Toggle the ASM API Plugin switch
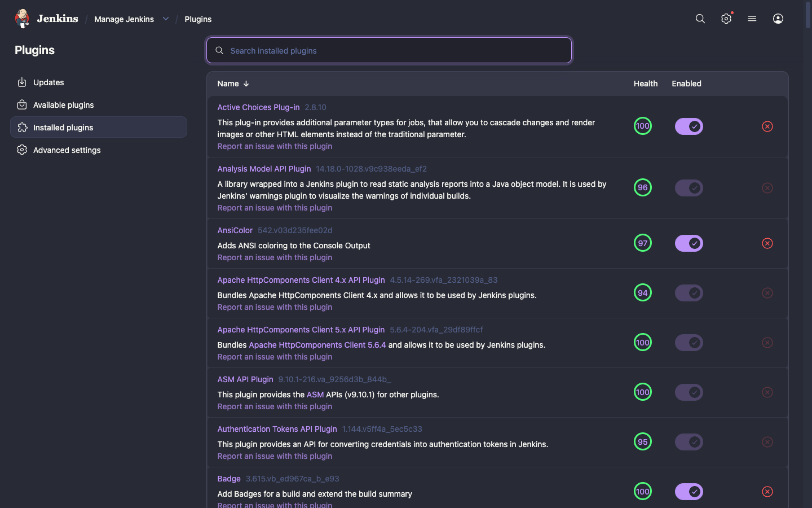812x508 pixels. [x=689, y=392]
